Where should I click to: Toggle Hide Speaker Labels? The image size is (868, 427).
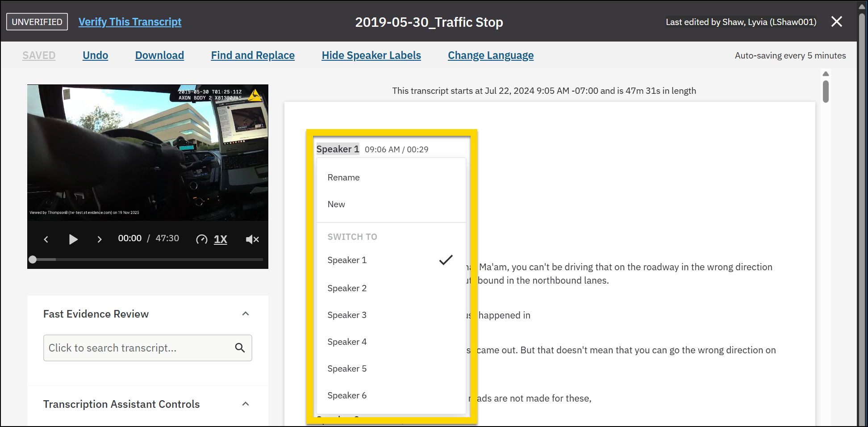[x=371, y=55]
